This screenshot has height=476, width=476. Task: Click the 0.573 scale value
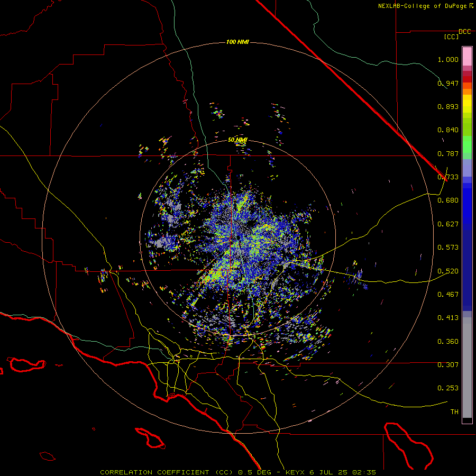[x=448, y=248]
